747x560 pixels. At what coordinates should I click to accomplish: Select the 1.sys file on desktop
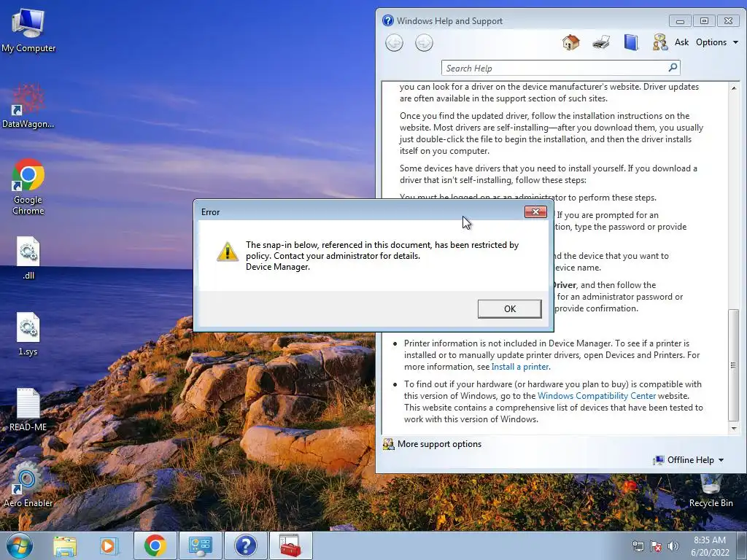[x=28, y=334]
